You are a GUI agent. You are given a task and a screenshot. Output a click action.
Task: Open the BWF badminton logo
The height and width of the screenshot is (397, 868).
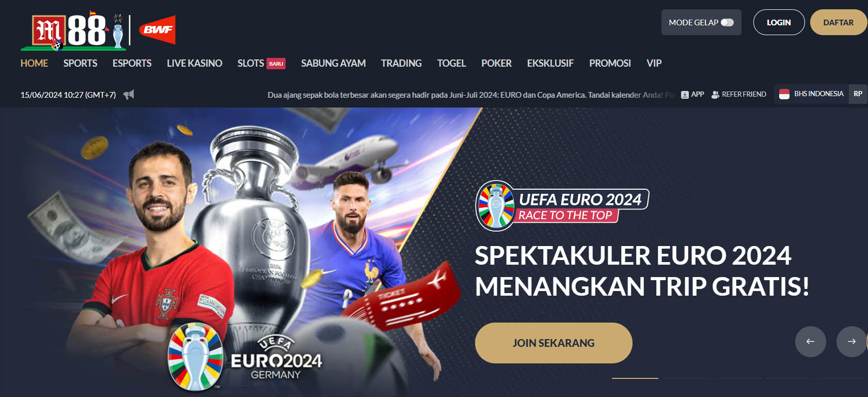coord(157,30)
